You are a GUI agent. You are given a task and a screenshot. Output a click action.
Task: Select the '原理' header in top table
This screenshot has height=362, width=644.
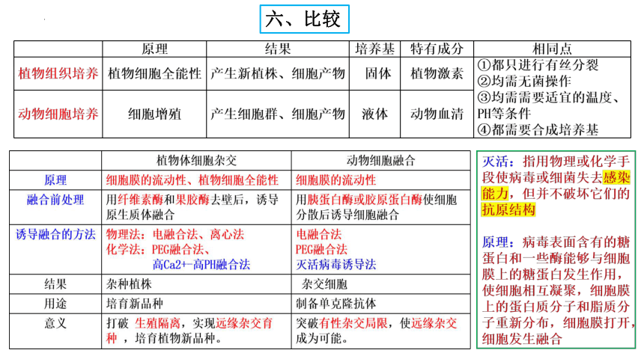coord(154,49)
